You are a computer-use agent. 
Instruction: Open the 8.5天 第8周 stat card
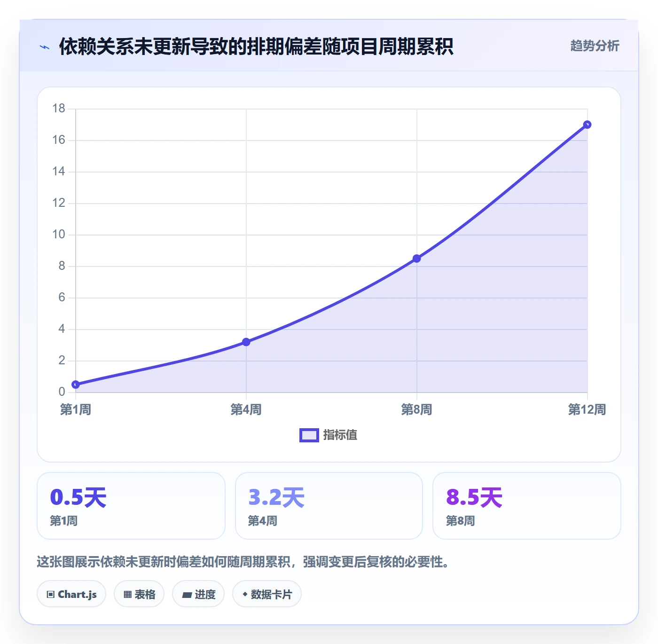pos(527,506)
